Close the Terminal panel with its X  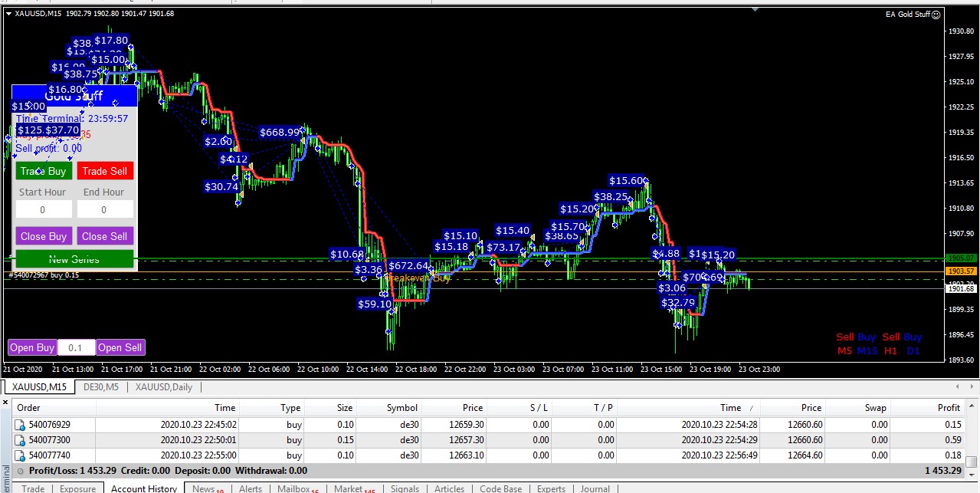point(5,401)
